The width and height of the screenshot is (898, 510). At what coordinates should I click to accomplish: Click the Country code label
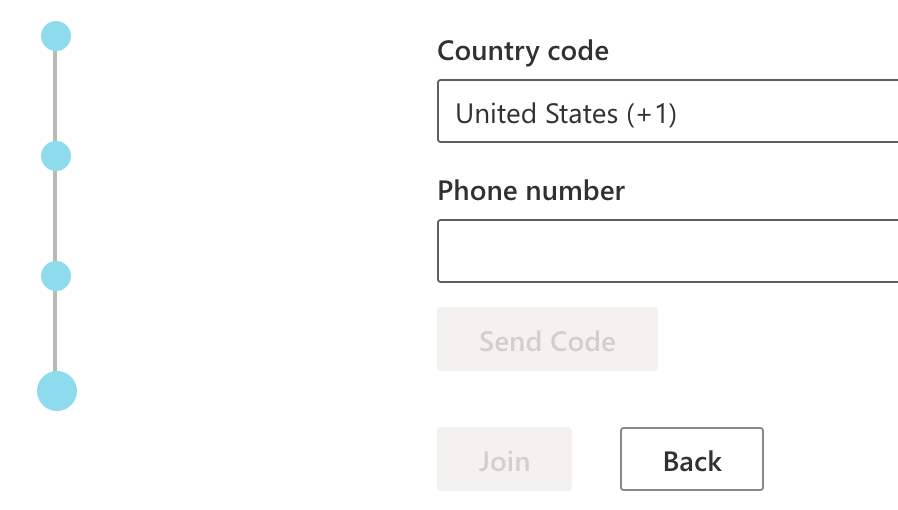(x=523, y=51)
